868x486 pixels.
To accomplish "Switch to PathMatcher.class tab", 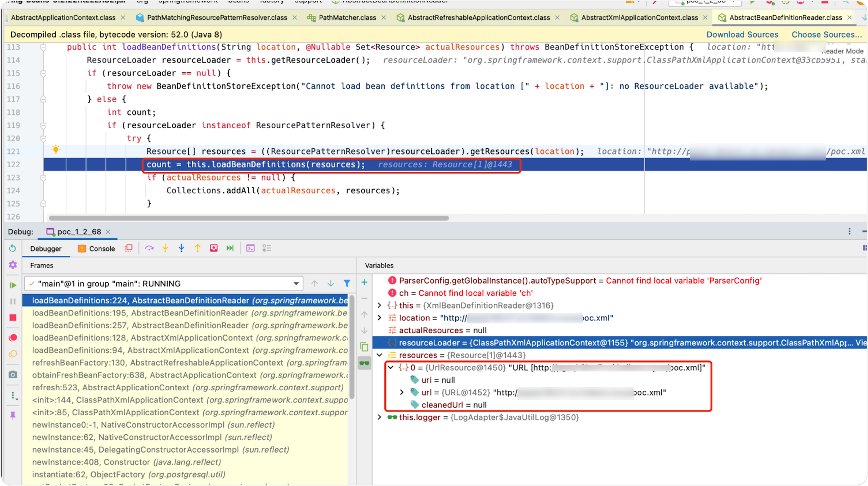I will [347, 18].
